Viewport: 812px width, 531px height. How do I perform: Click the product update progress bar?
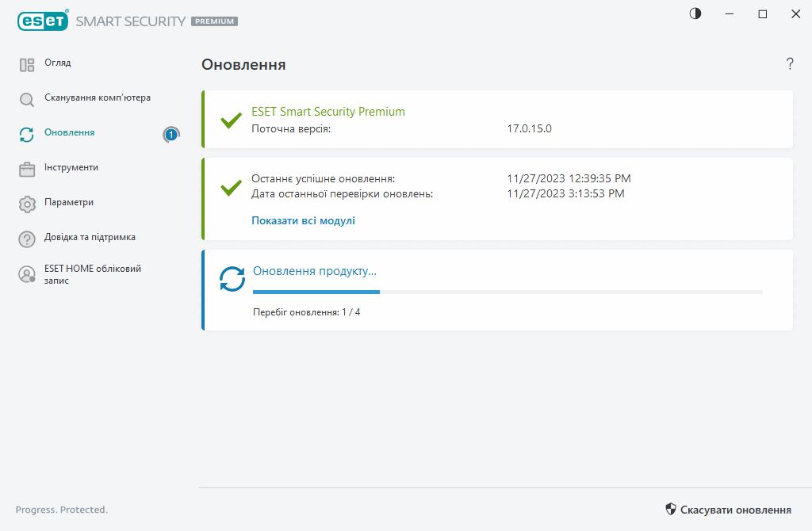(x=507, y=292)
